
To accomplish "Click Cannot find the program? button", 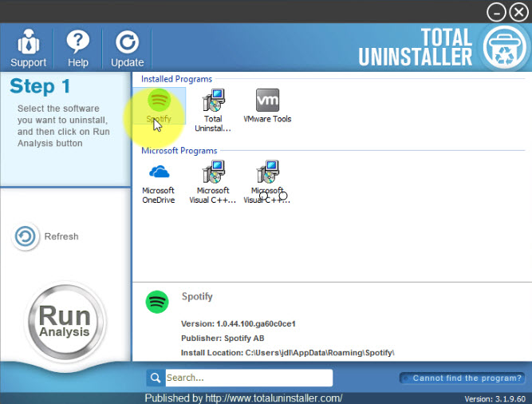I will pyautogui.click(x=462, y=378).
